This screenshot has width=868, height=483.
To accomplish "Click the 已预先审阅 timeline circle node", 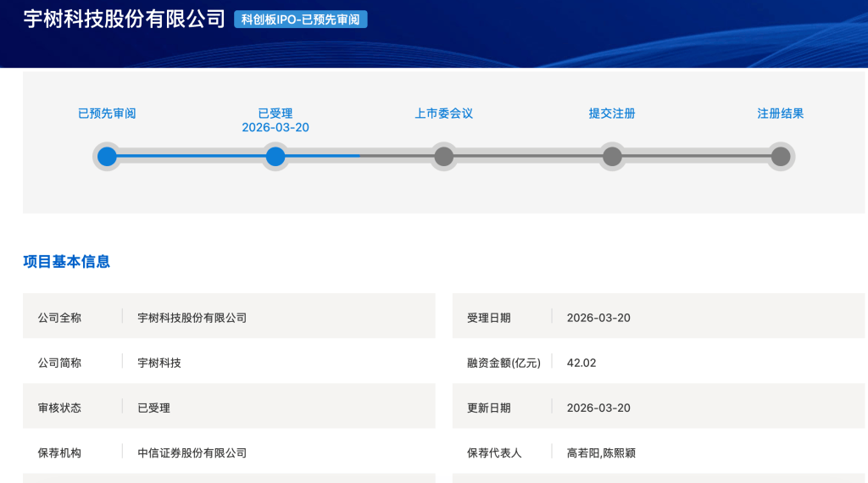I will pyautogui.click(x=107, y=157).
